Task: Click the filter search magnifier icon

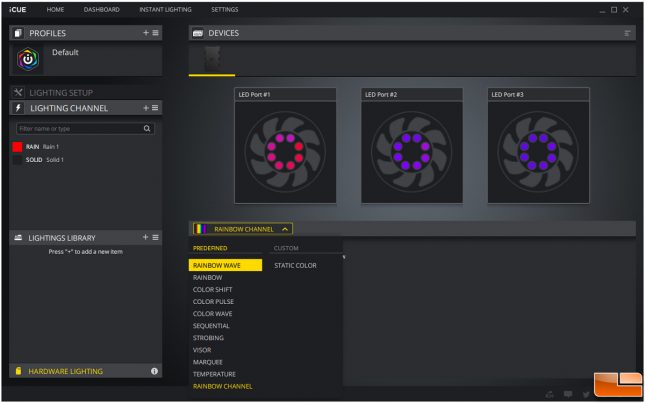Action: [x=147, y=129]
